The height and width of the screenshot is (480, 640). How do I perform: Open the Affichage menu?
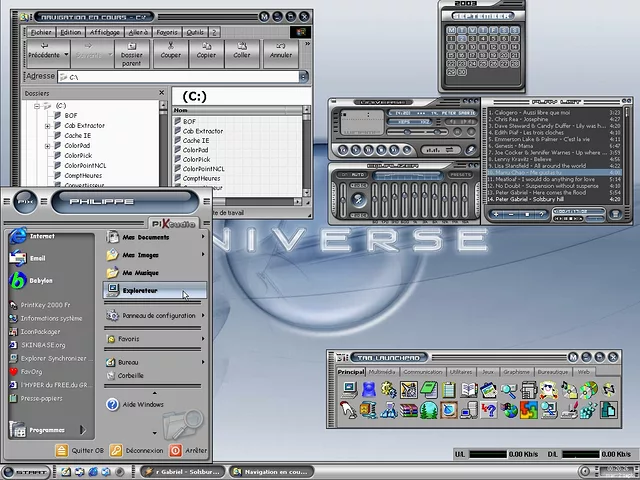tap(104, 32)
